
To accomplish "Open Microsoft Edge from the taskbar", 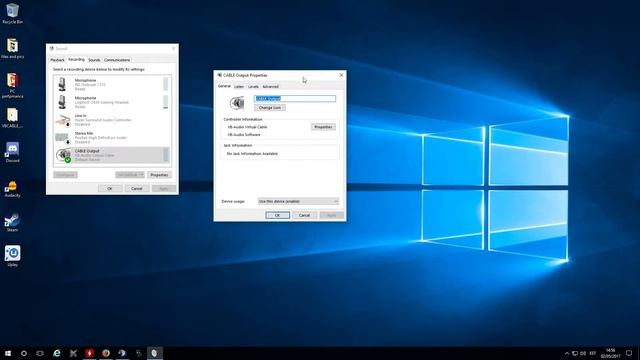I will pos(57,353).
